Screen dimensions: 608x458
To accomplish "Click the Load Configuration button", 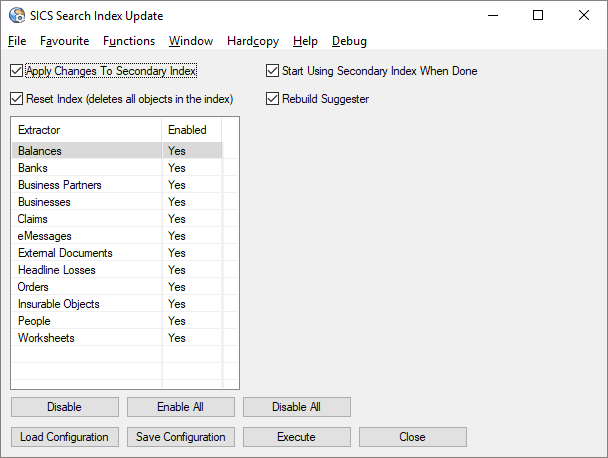I will click(65, 437).
